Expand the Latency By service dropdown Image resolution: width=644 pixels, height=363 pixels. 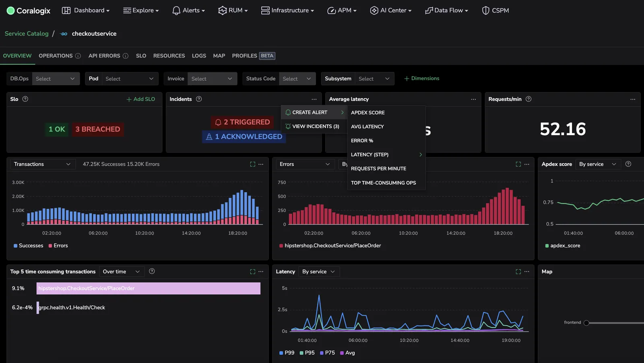point(319,272)
